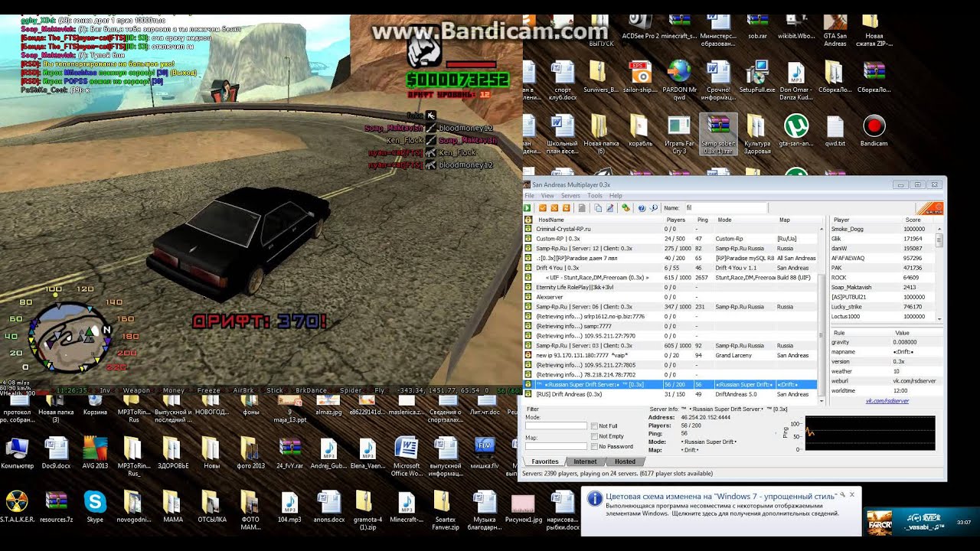Select player Lucky_strike in the player list

(883, 306)
